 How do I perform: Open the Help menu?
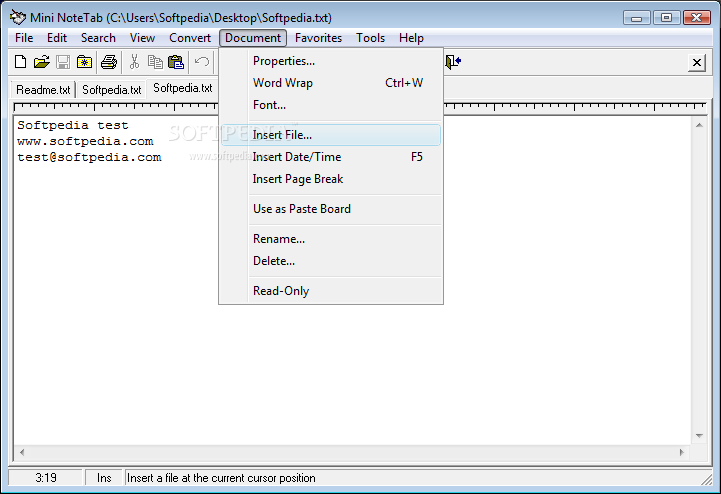(411, 38)
